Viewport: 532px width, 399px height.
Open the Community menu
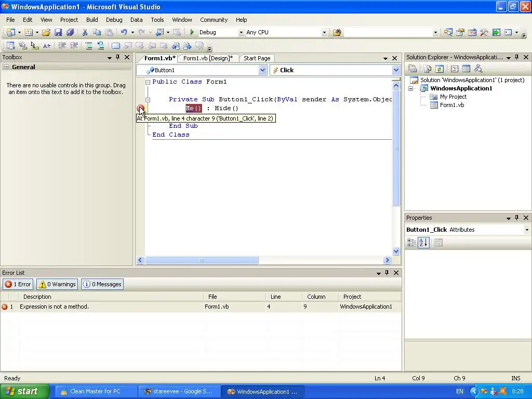point(214,20)
